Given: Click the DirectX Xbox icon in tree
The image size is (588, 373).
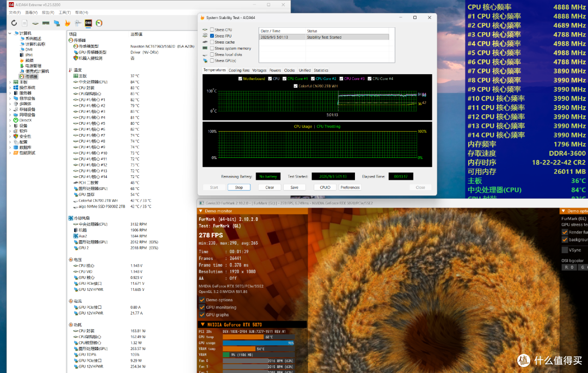Looking at the screenshot, I should tap(16, 120).
